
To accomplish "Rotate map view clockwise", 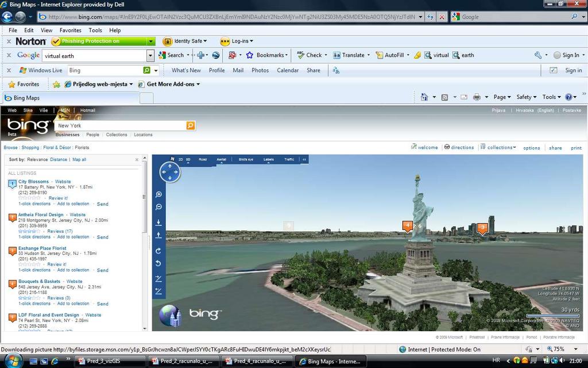I will click(x=158, y=251).
